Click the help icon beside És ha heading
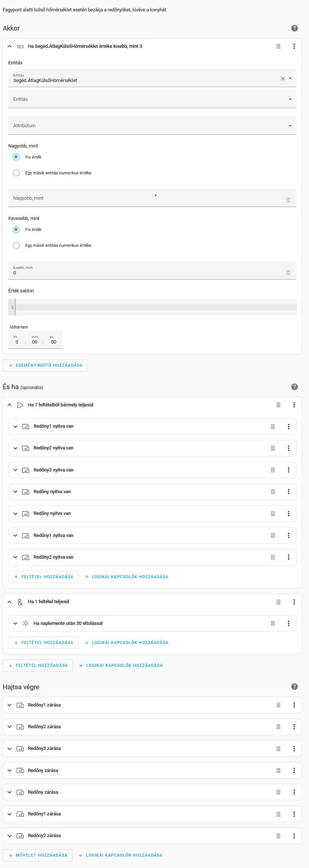 (x=294, y=387)
